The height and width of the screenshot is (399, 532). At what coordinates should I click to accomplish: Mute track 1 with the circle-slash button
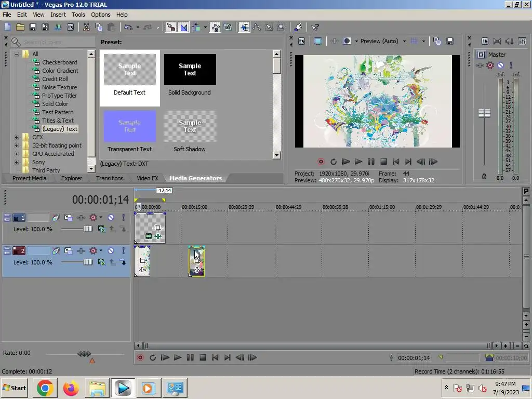tap(111, 218)
